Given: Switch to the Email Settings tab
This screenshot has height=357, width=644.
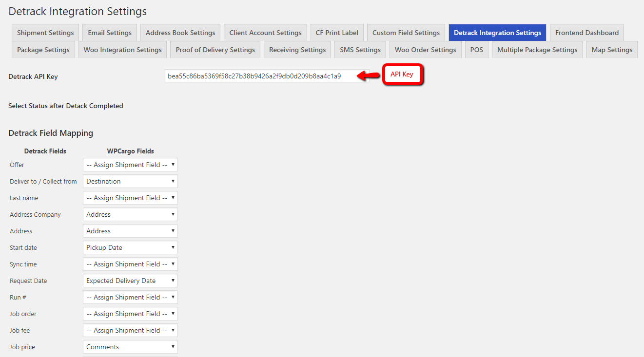Looking at the screenshot, I should [x=110, y=33].
